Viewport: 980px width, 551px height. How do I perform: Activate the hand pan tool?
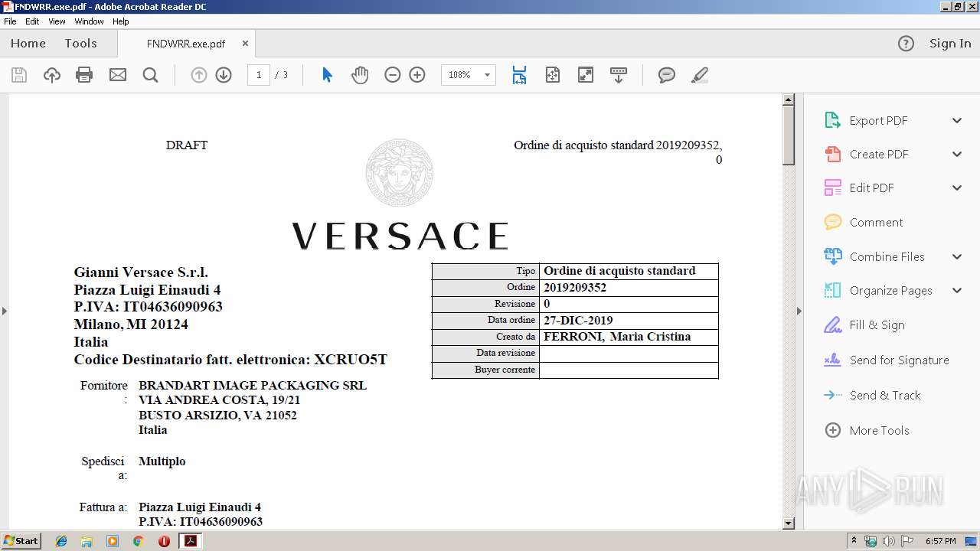[360, 75]
